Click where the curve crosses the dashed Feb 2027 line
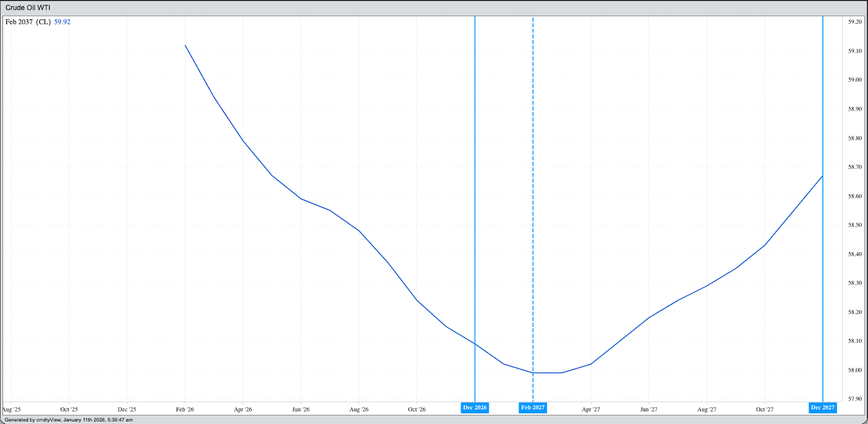This screenshot has width=868, height=424. (533, 373)
